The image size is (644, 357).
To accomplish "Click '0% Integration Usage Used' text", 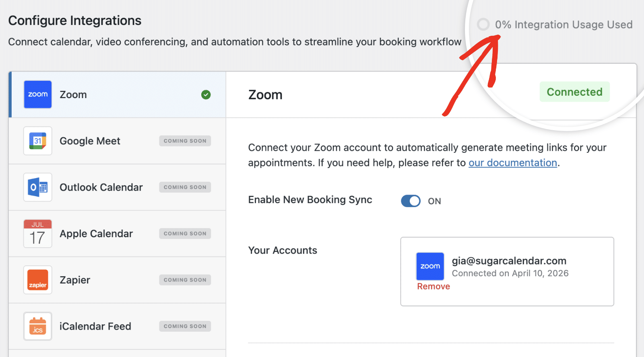I will tap(564, 25).
